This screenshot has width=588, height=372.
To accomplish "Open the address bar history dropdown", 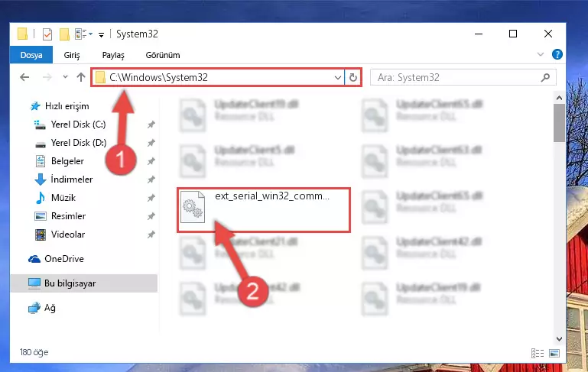I will (x=337, y=78).
